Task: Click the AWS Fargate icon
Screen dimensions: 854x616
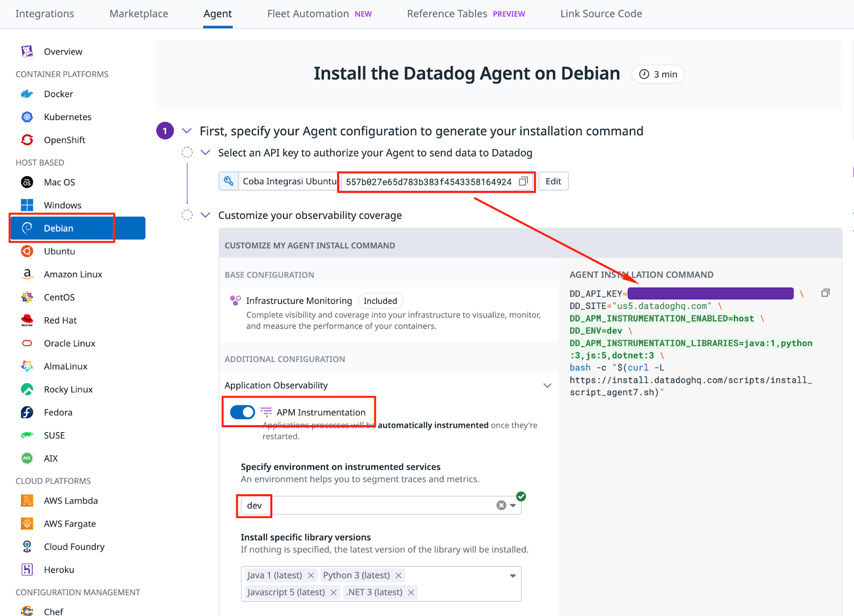Action: 27,524
